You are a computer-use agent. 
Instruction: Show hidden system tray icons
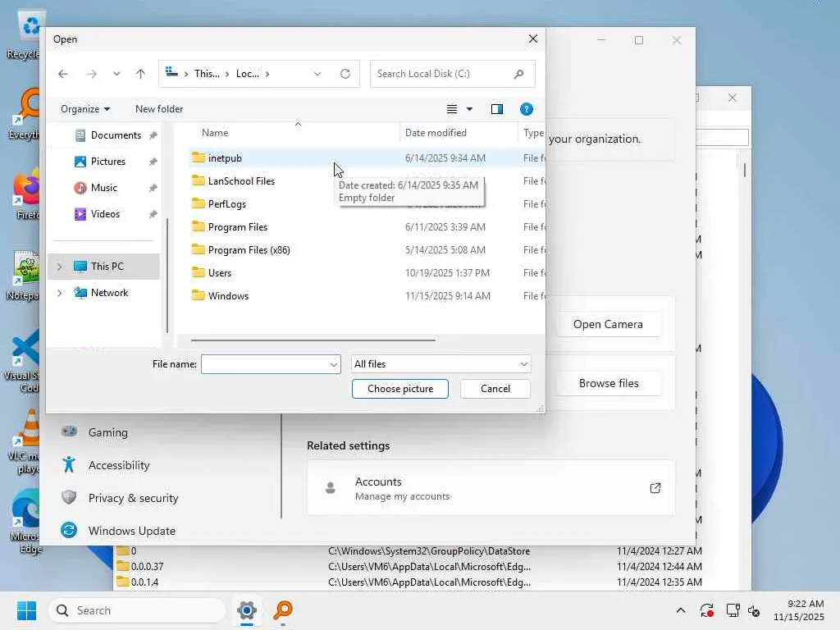tap(680, 610)
